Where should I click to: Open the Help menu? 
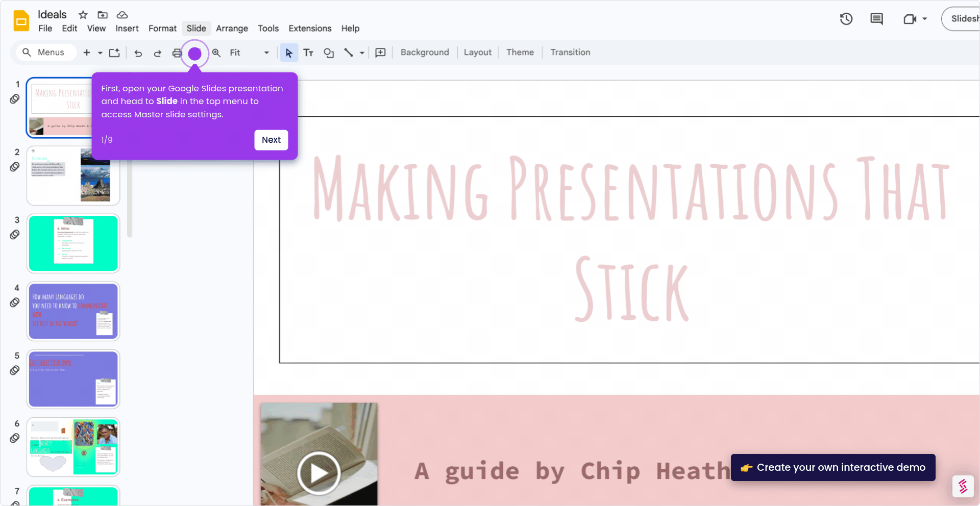pyautogui.click(x=350, y=29)
